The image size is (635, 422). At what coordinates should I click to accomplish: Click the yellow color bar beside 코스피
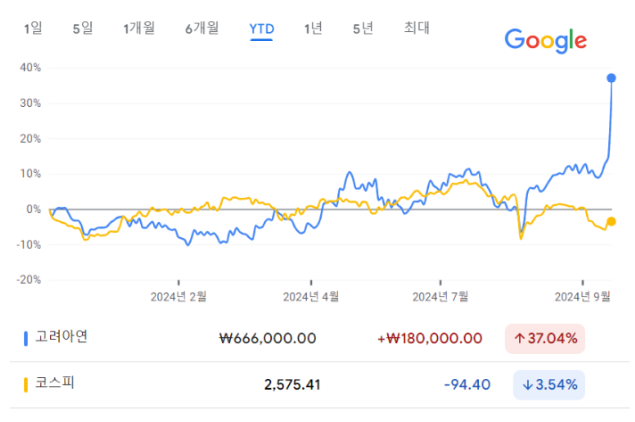26,385
